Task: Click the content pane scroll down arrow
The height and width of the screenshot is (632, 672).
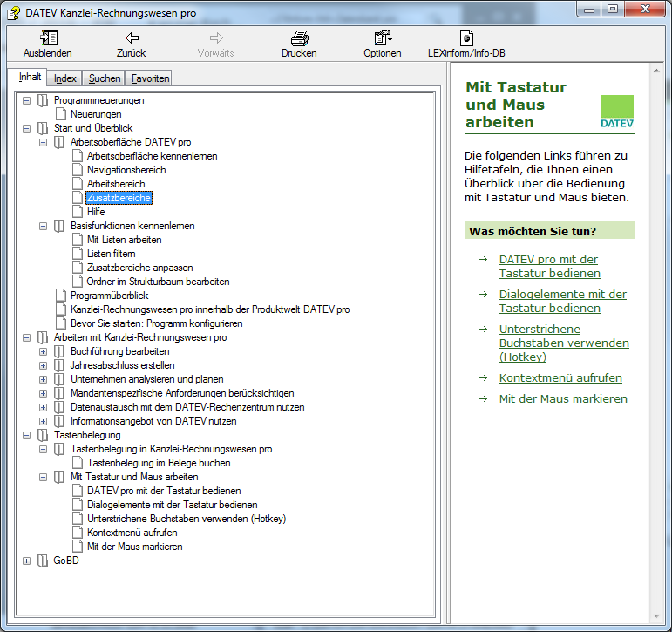Action: tap(656, 616)
